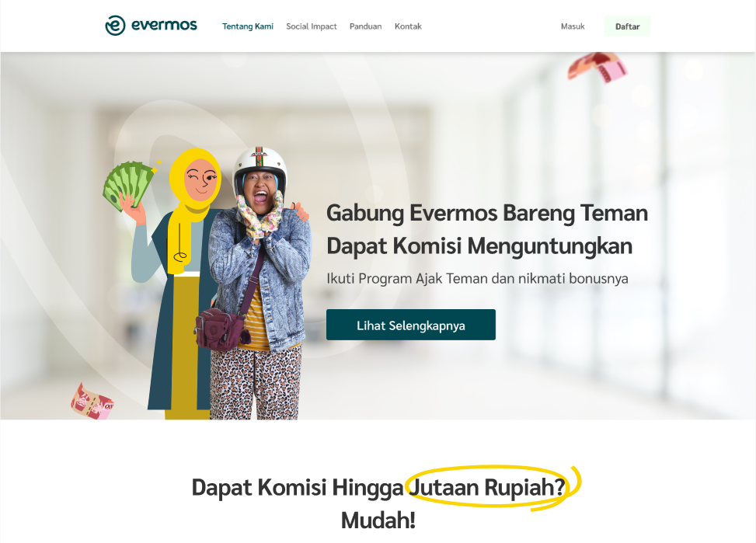The image size is (756, 543).
Task: Click the Mudah! heading text
Action: tap(378, 520)
